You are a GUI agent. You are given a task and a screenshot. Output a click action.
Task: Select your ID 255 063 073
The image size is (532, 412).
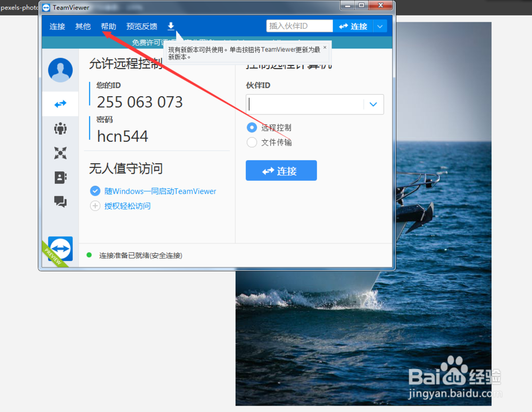pos(140,102)
